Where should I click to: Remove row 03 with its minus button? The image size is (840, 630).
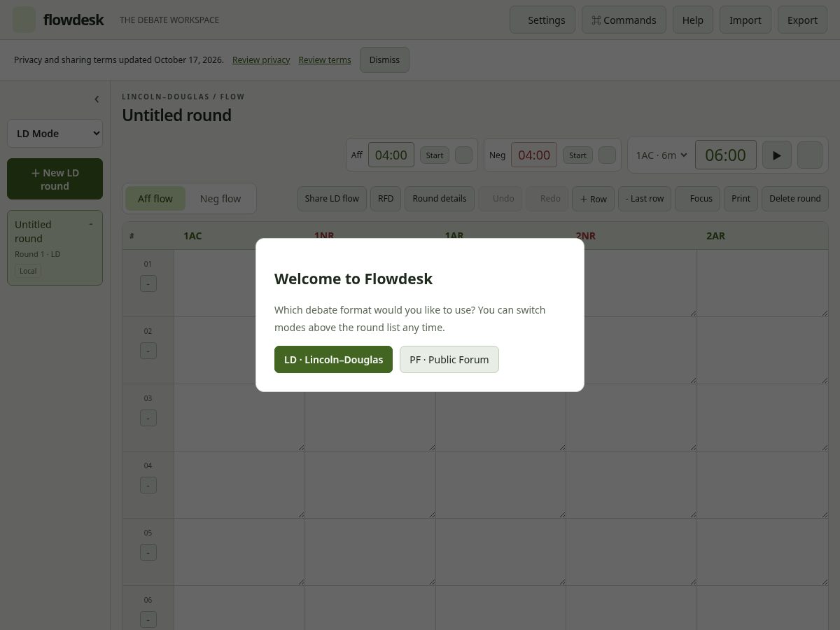[148, 418]
